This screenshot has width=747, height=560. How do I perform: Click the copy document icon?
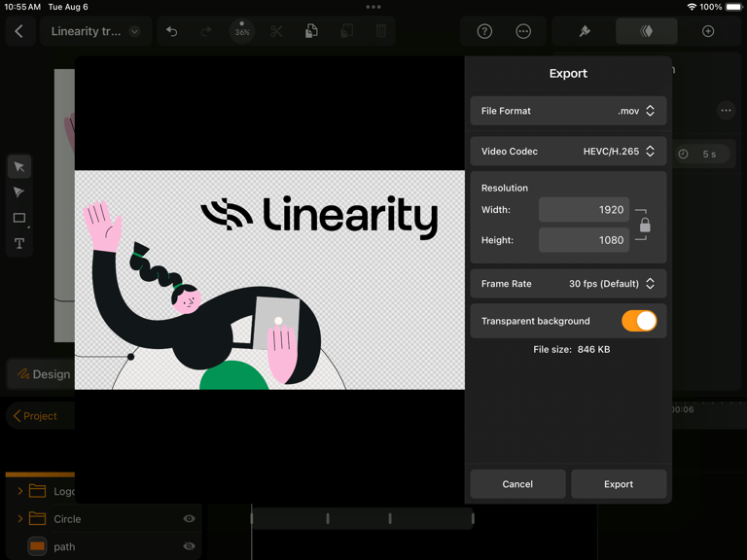click(311, 31)
